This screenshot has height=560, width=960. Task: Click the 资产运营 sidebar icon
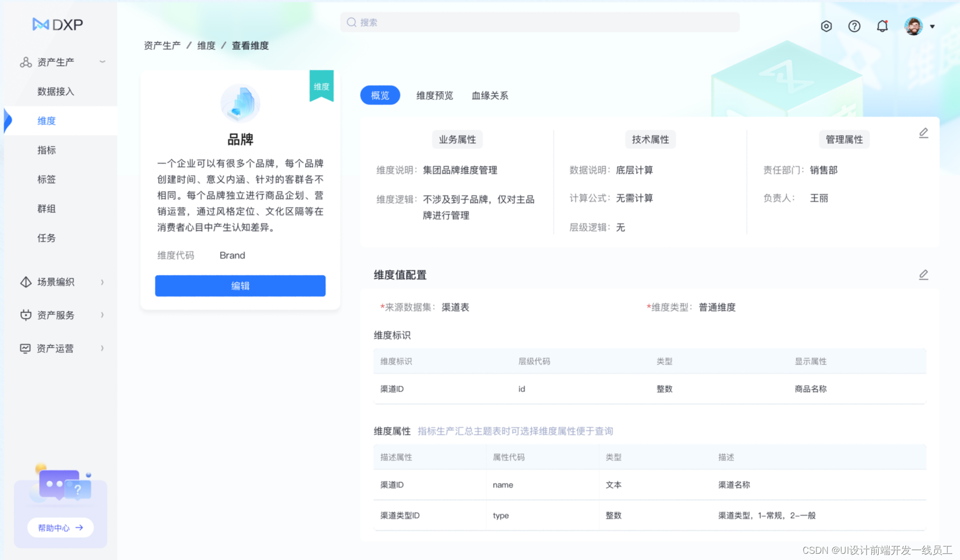click(x=25, y=348)
